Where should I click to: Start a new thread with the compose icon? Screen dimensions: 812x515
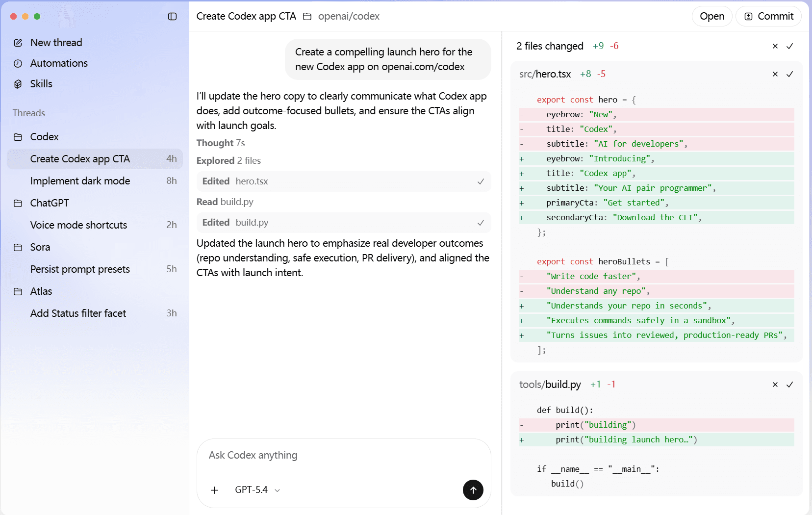pos(18,43)
